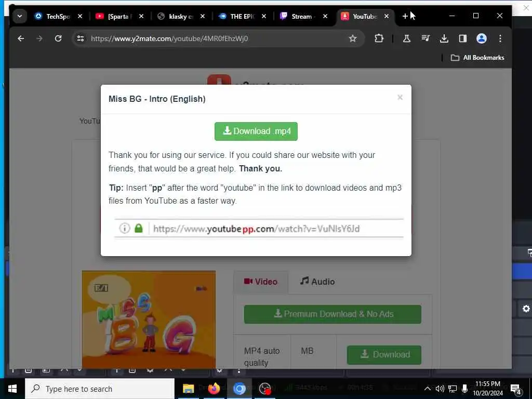Click the OBS settings gear icon

(x=526, y=309)
